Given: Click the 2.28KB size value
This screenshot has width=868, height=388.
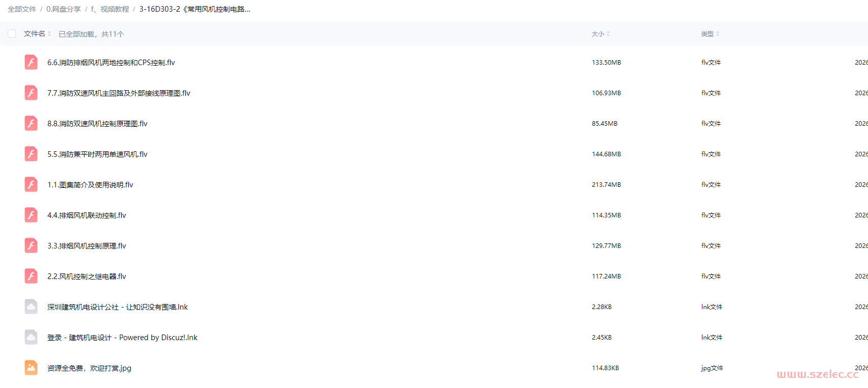Looking at the screenshot, I should click(x=602, y=307).
